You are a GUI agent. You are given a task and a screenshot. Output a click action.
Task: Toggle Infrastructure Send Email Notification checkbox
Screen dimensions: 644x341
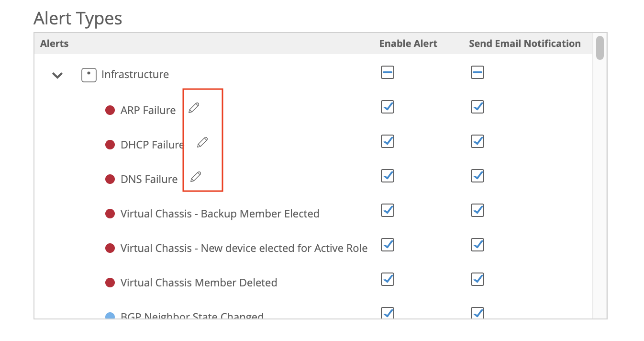click(477, 73)
